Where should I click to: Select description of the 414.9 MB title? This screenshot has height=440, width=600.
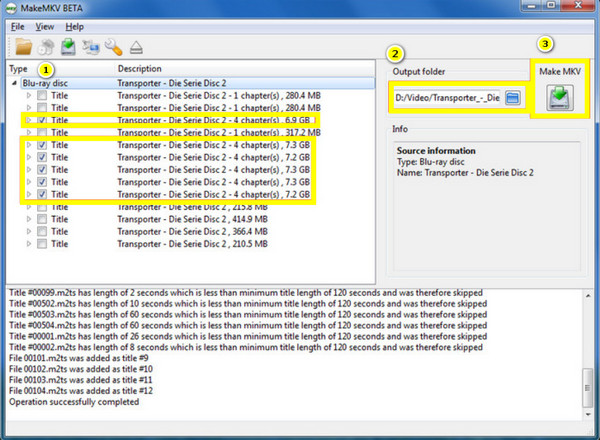pos(192,219)
